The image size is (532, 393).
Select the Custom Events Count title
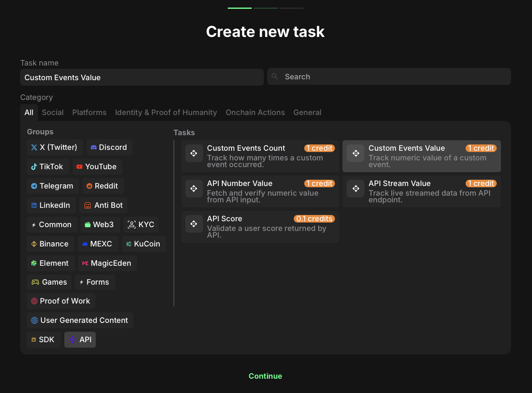[x=246, y=148]
